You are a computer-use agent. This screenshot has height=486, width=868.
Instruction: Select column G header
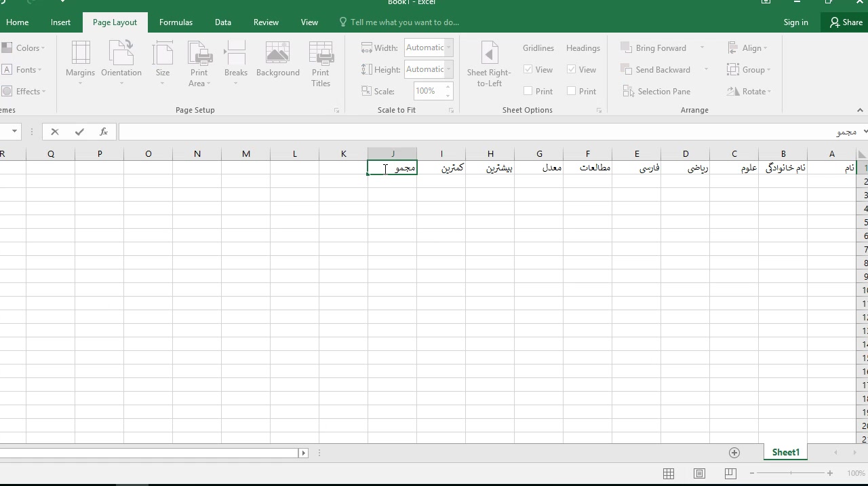click(x=539, y=154)
